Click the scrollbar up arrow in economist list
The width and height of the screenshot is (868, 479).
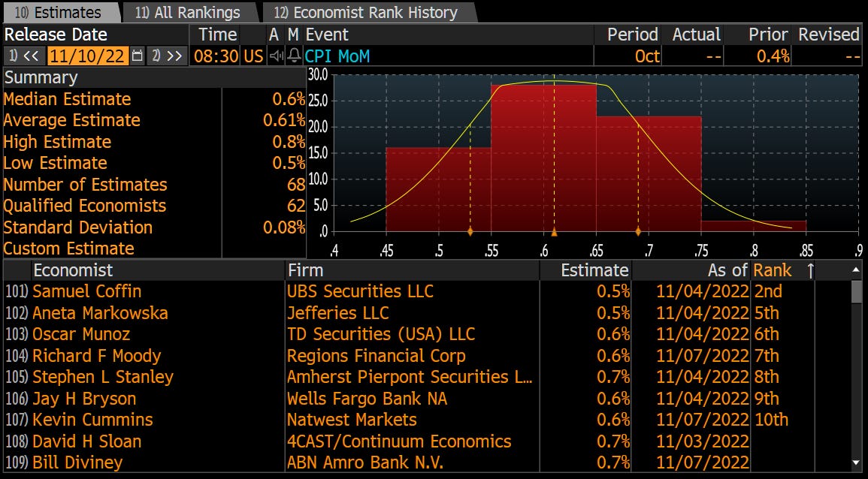[x=857, y=270]
